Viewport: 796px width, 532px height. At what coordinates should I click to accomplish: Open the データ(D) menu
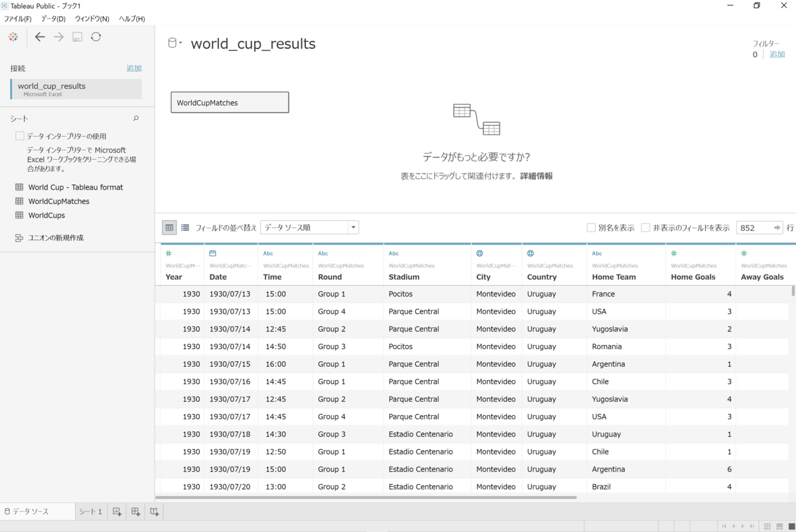tap(53, 19)
